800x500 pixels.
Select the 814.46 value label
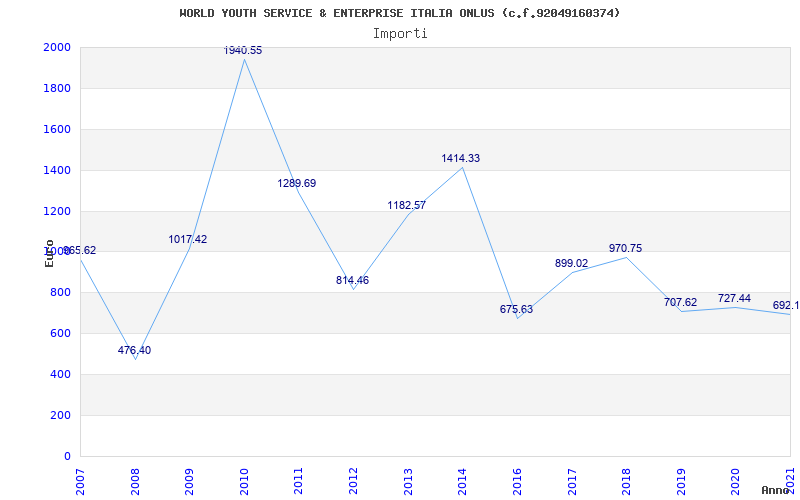coord(352,280)
